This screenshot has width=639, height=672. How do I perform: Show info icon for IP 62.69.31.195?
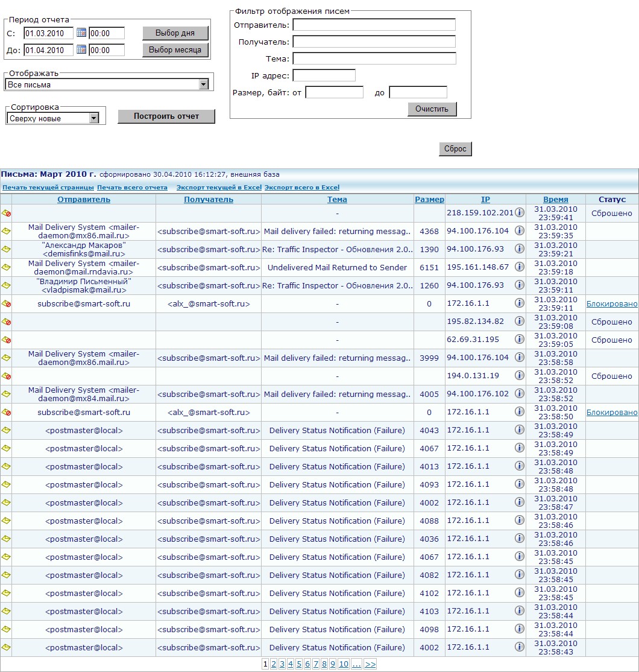click(520, 339)
